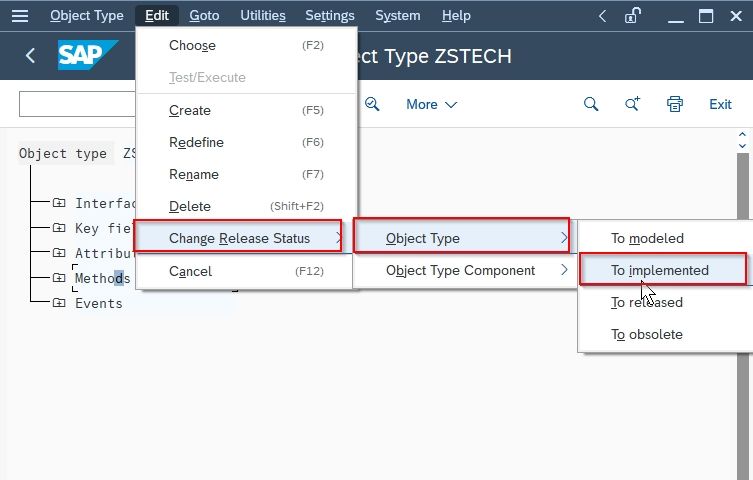Open the hamburger main menu icon

coord(20,16)
